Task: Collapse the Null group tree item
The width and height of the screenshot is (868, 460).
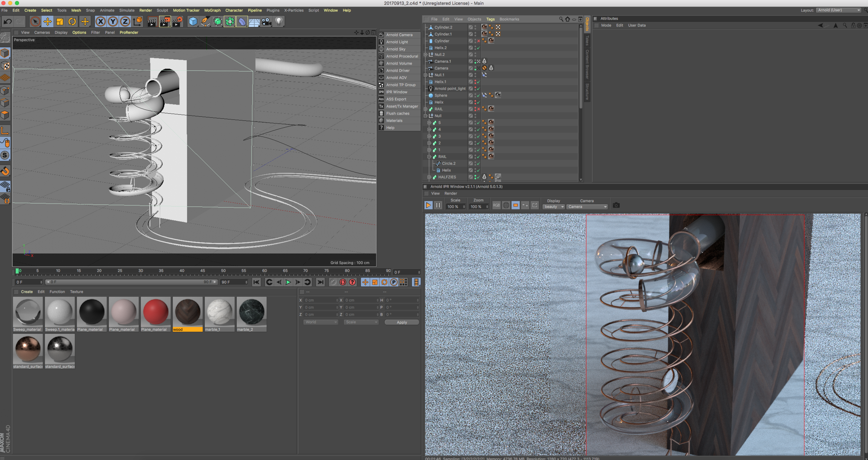Action: click(425, 116)
